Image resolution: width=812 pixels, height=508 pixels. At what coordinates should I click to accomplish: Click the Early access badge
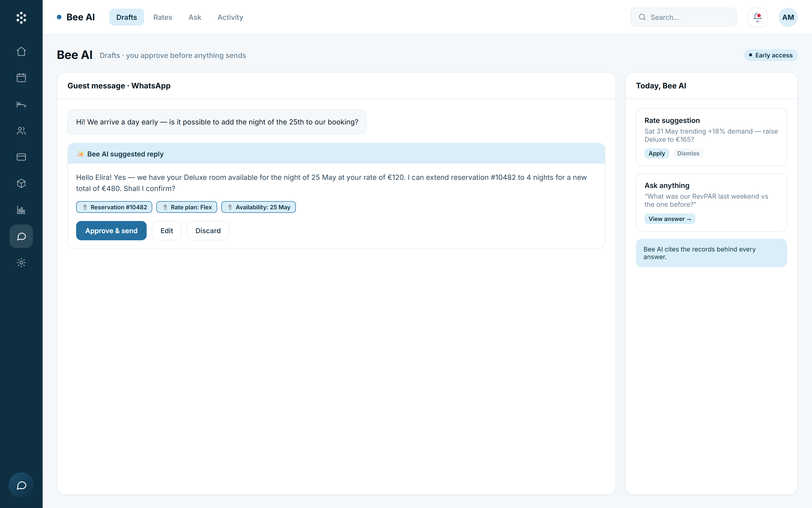point(771,55)
